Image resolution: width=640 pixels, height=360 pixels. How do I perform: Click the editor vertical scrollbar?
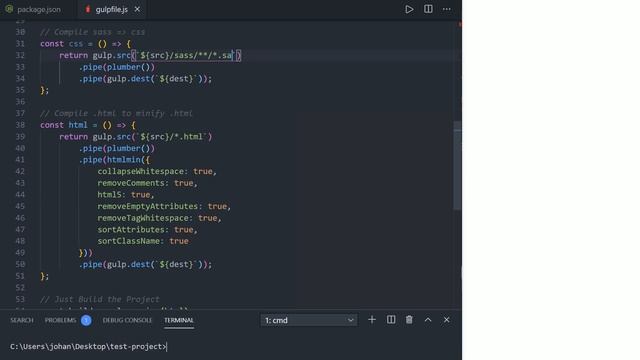457,166
